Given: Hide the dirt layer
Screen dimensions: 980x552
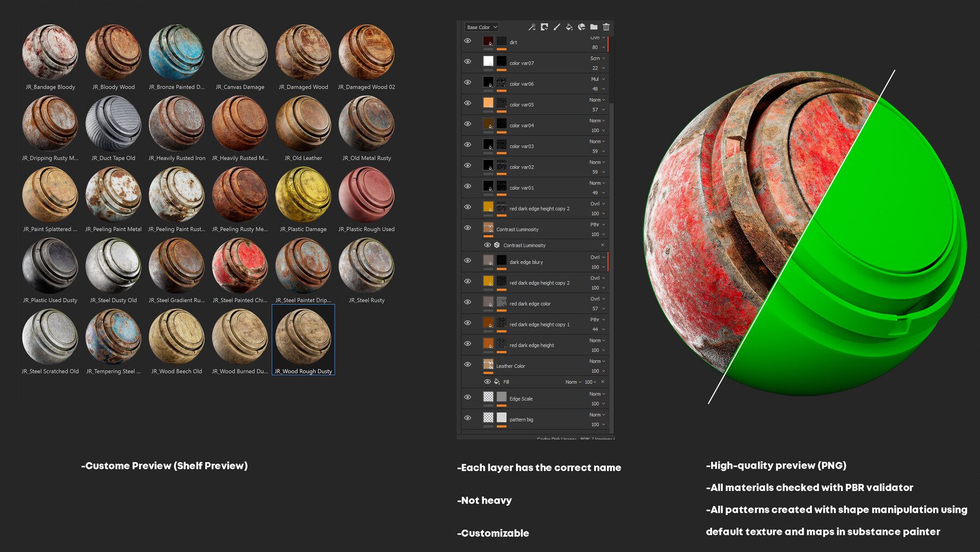Looking at the screenshot, I should [468, 41].
